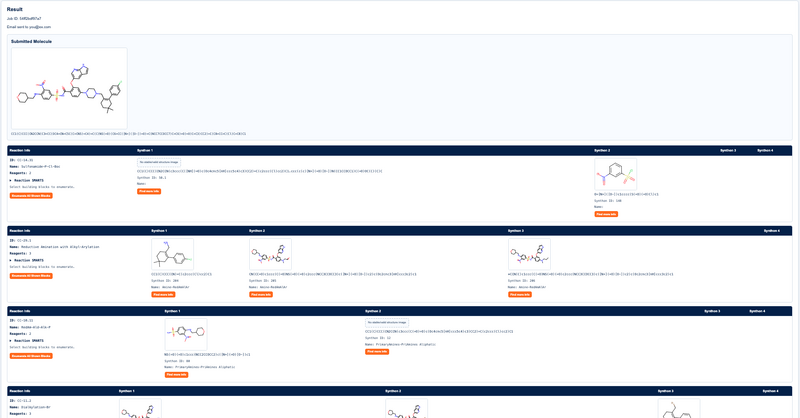Select reaction ID CC-10.11 text
800x418 pixels.
click(21, 321)
